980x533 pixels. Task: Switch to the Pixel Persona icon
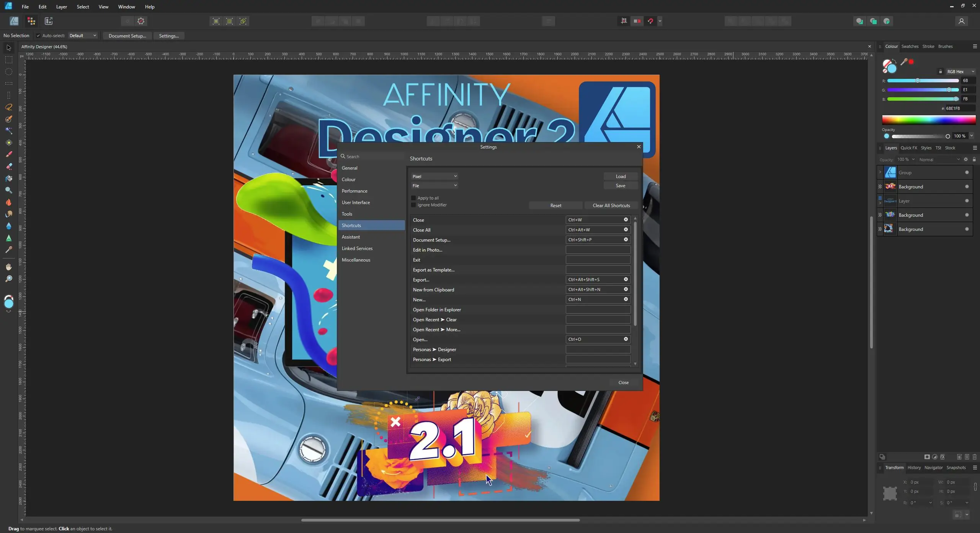tap(31, 21)
